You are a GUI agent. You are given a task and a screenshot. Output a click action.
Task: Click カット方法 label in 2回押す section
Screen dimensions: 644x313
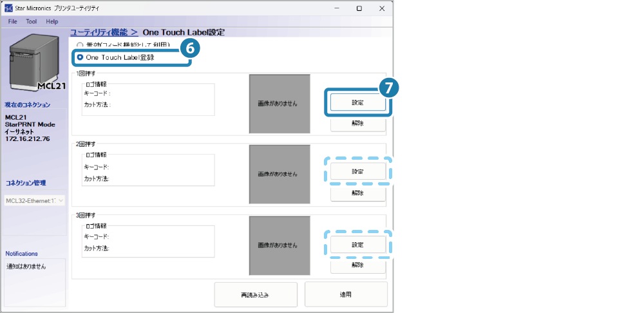pos(97,178)
